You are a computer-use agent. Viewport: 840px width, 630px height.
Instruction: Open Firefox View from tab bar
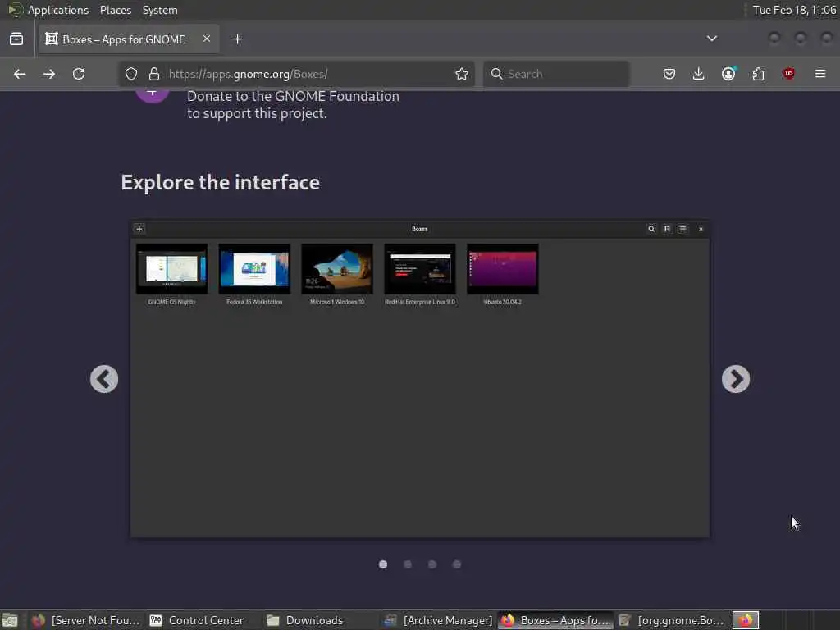click(16, 39)
